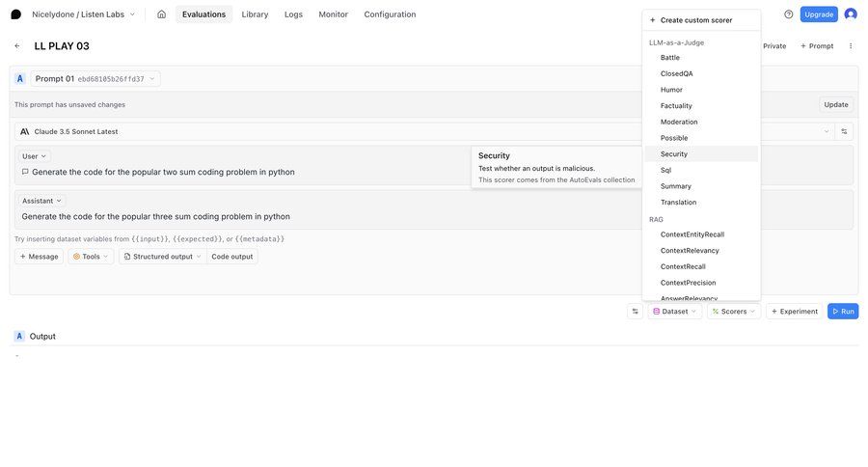Select the ContextRecall scorer

(x=701, y=266)
